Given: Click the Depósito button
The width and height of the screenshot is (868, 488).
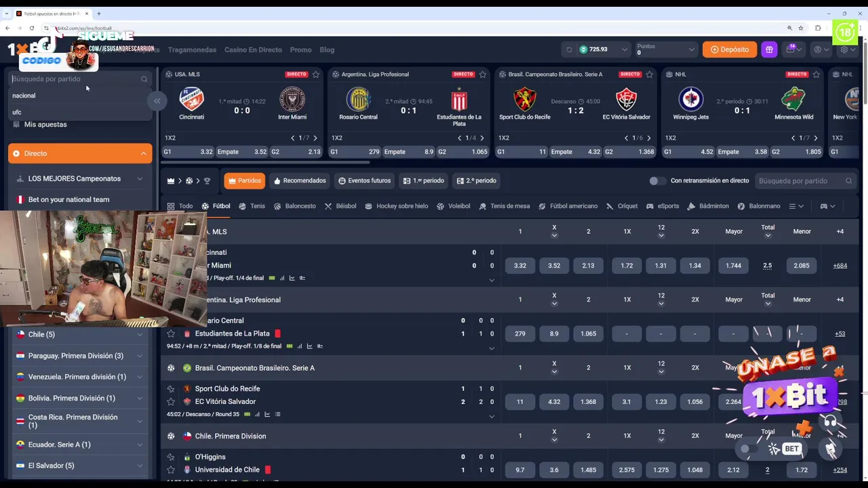Looking at the screenshot, I should pos(730,49).
